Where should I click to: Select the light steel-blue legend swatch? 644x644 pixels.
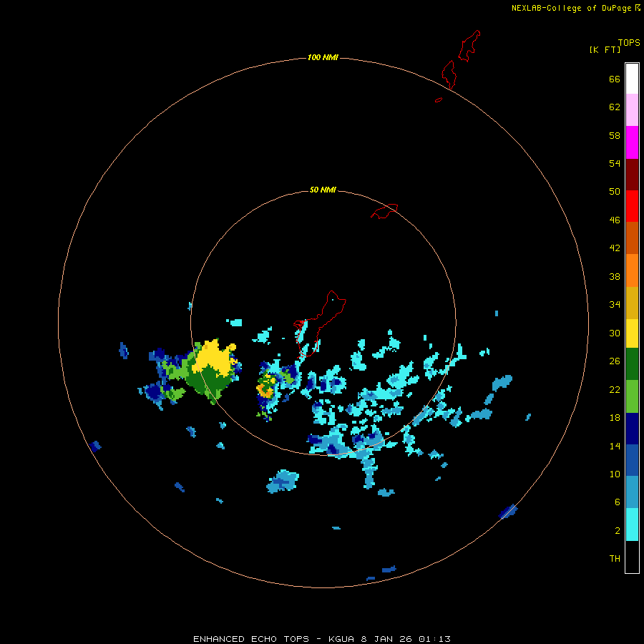632,492
